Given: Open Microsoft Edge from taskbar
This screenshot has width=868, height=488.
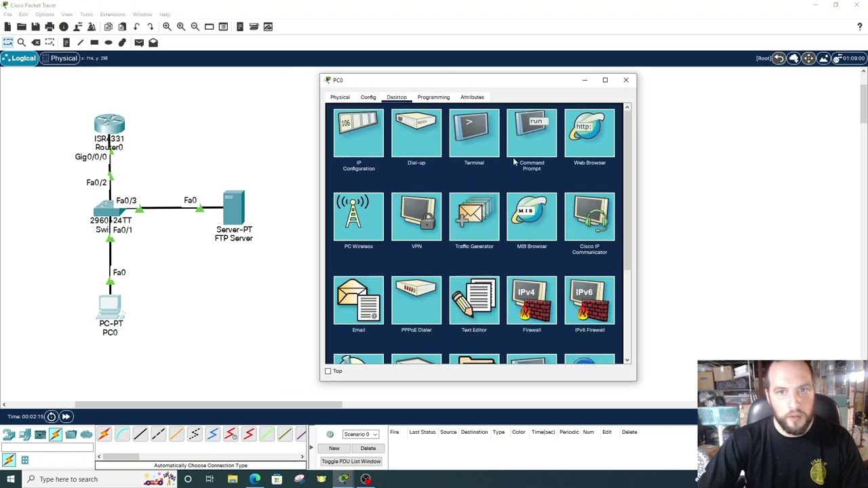Looking at the screenshot, I should pos(254,479).
